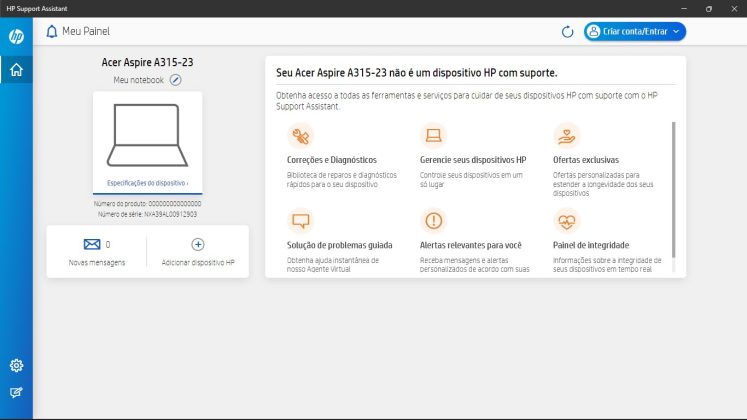Image resolution: width=747 pixels, height=420 pixels.
Task: Click the Painel de integridade heart icon
Action: pos(566,221)
